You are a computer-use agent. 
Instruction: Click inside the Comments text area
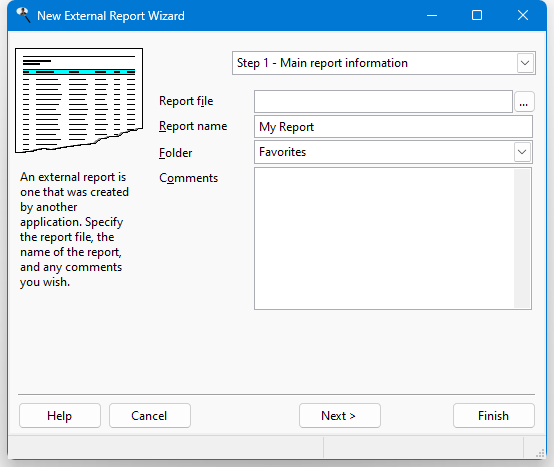pos(384,239)
